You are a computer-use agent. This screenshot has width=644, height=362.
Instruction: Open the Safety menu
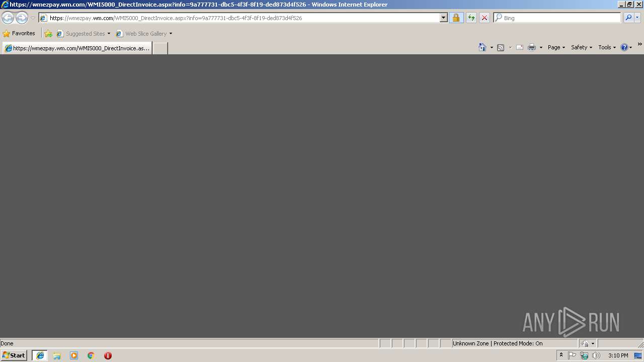pos(582,47)
